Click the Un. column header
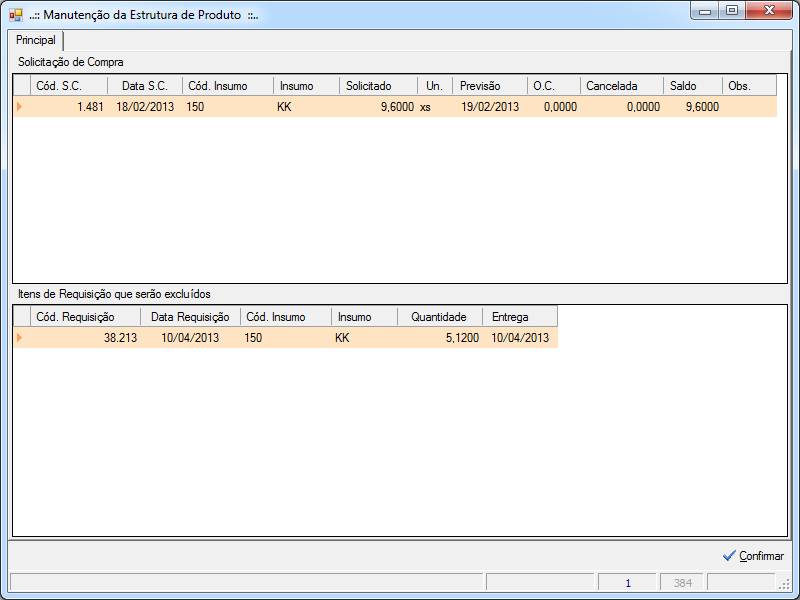Screen dimensions: 800x600 (x=435, y=86)
